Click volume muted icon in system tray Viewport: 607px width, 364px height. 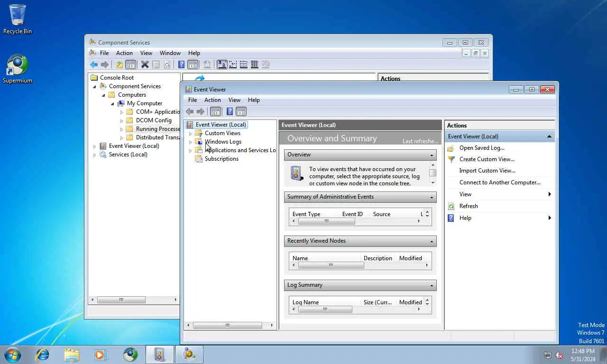(559, 355)
